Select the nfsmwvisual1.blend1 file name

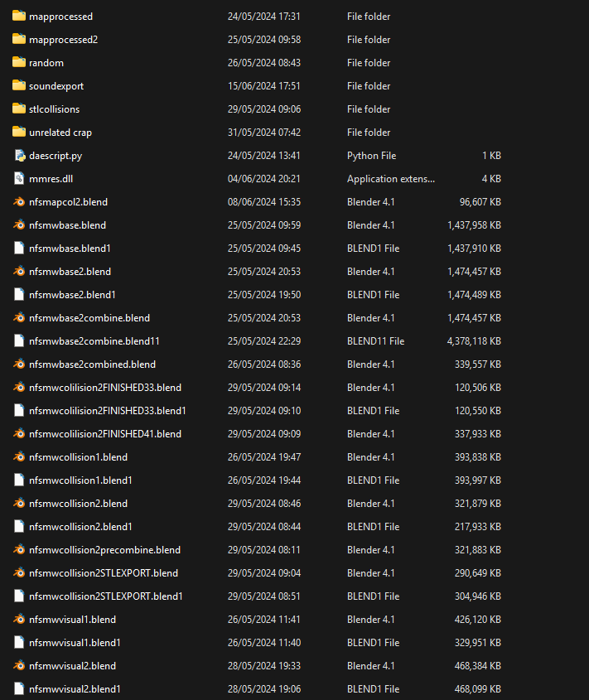tap(75, 644)
